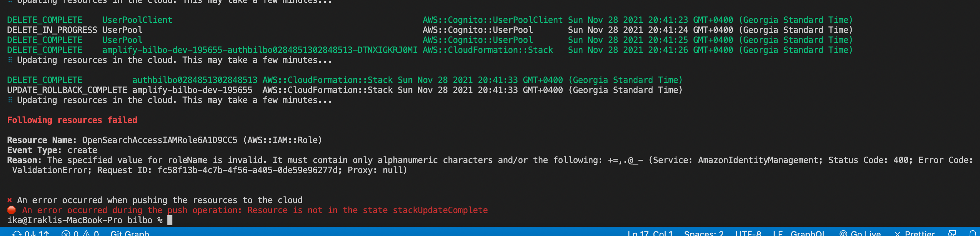Select the GraphQL language mode

coord(808,233)
